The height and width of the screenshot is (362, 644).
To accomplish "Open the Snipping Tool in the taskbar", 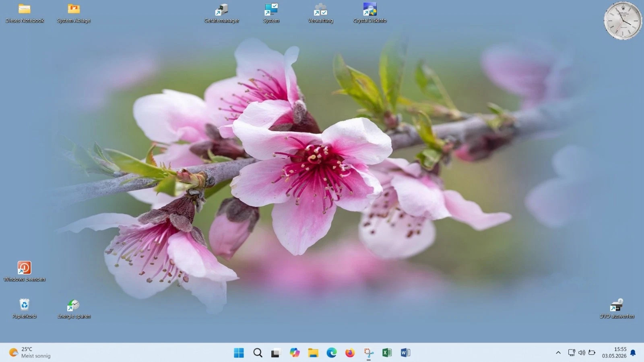I will click(369, 353).
